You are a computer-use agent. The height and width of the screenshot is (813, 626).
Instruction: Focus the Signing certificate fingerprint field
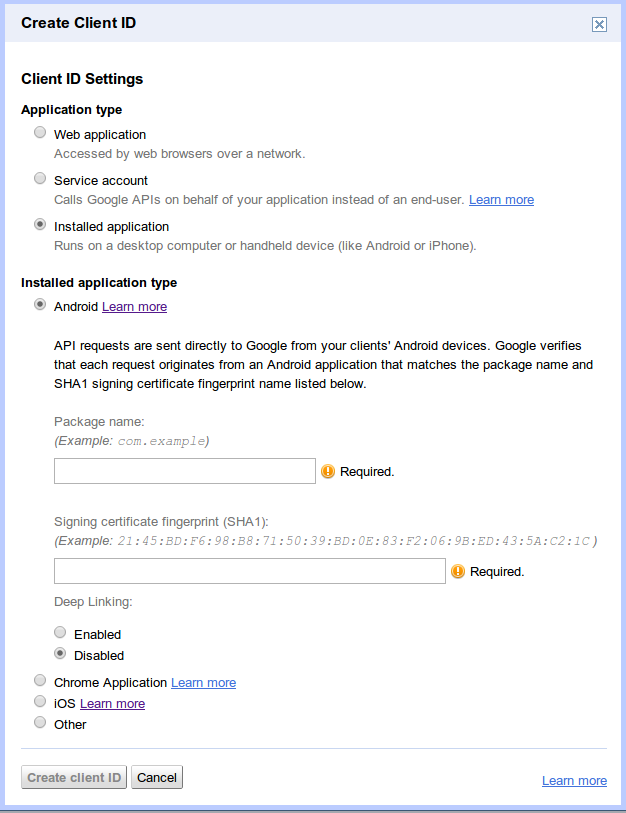pos(249,571)
